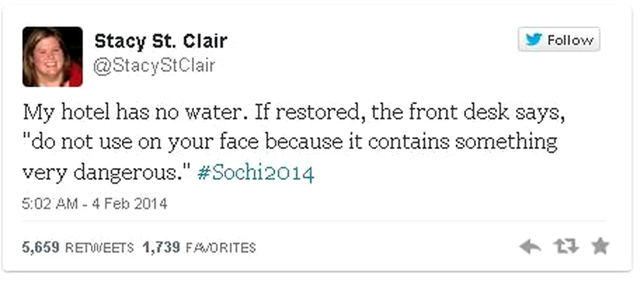
Task: Click the words "contains something" in the tweet
Action: point(462,142)
